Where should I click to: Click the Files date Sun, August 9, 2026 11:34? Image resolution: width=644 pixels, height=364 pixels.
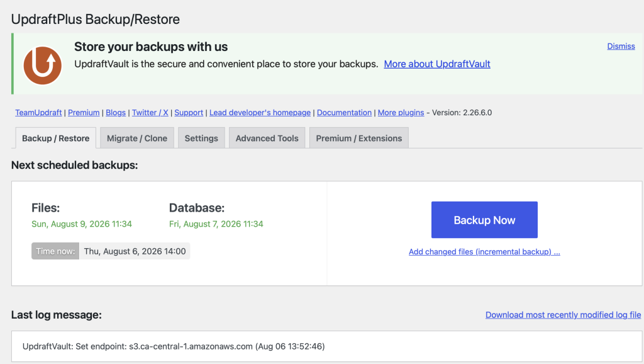pyautogui.click(x=82, y=224)
